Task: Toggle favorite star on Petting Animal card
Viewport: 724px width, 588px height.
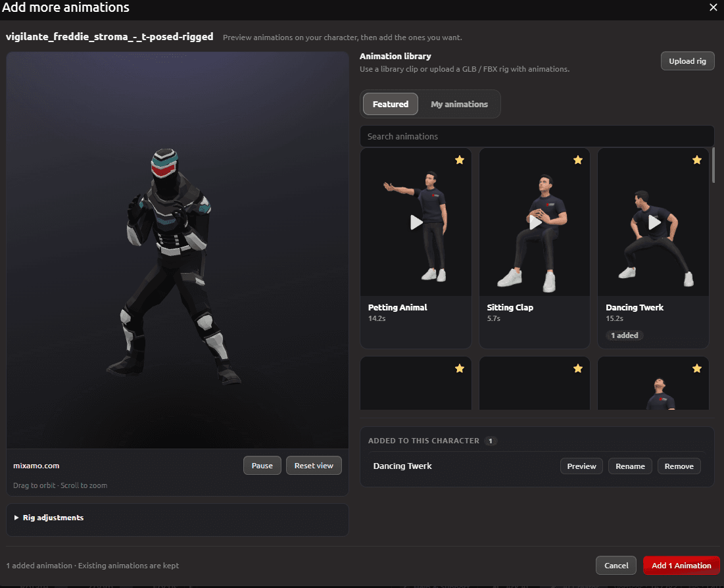Action: tap(460, 160)
